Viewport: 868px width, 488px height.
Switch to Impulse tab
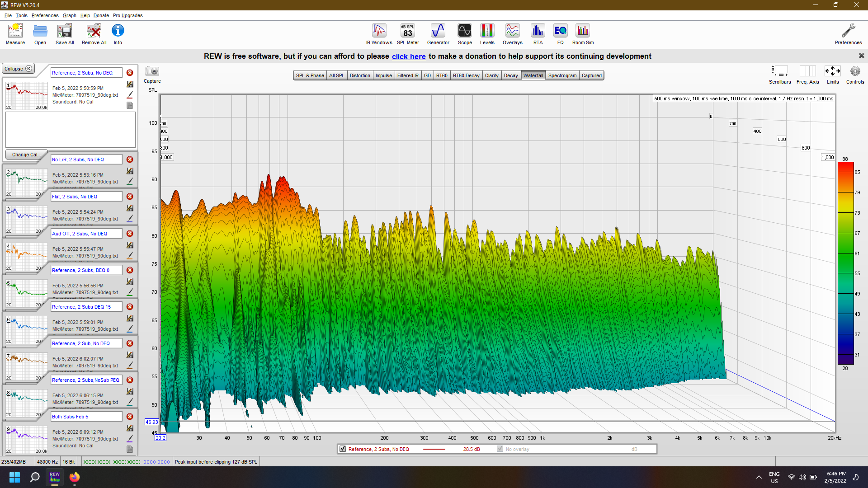click(x=383, y=75)
